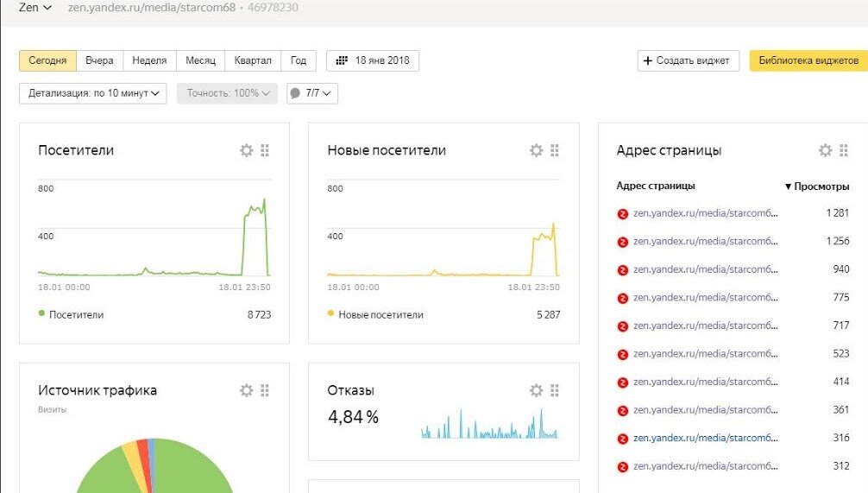Open page link with 1 256 views
This screenshot has width=868, height=493.
coord(706,242)
